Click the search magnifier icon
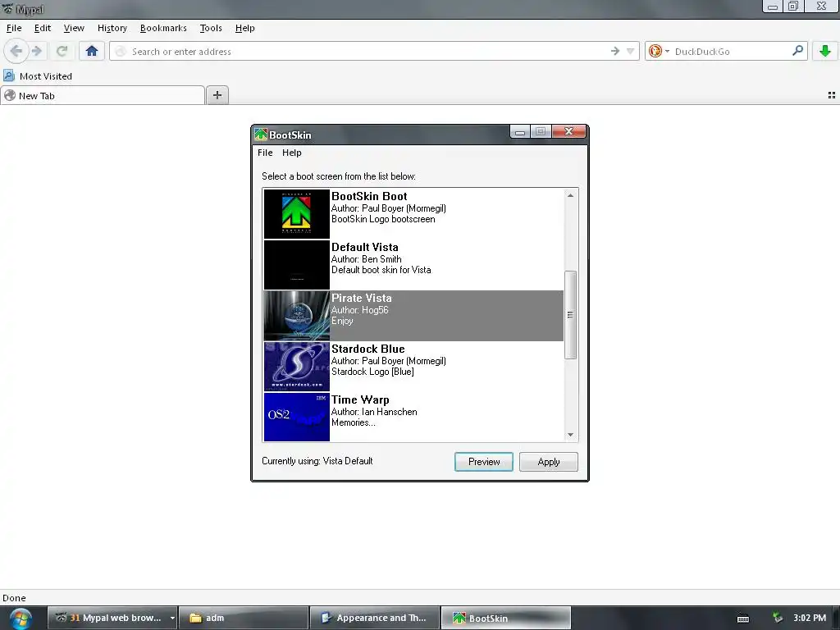The image size is (840, 630). [x=797, y=51]
